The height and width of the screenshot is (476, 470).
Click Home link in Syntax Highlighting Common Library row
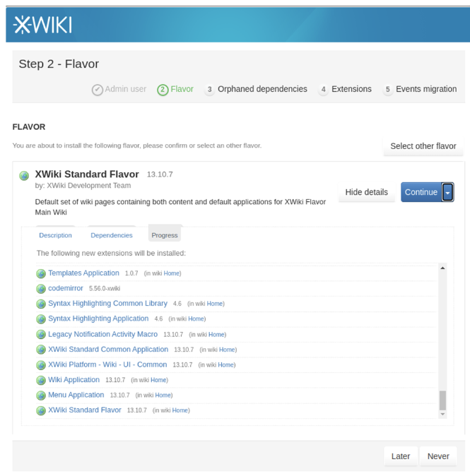coord(215,304)
